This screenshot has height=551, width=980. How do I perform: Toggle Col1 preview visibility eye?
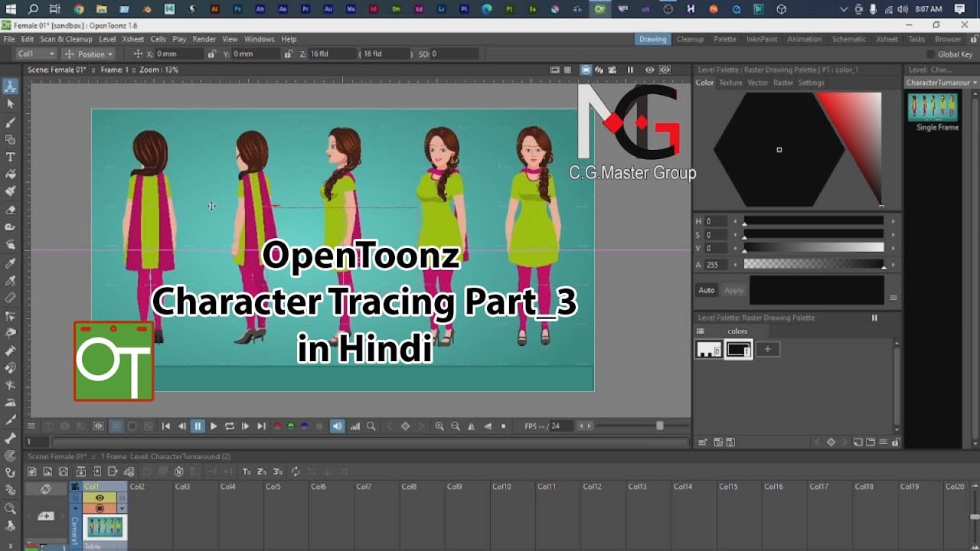coord(100,498)
